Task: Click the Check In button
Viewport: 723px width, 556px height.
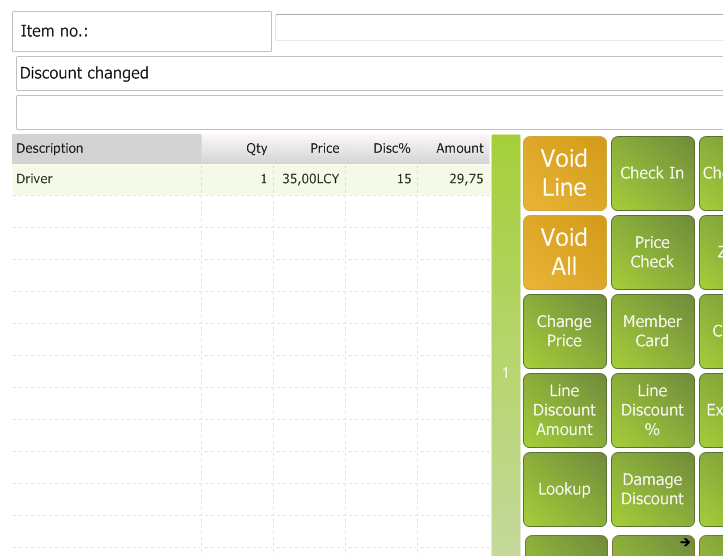Action: (652, 173)
